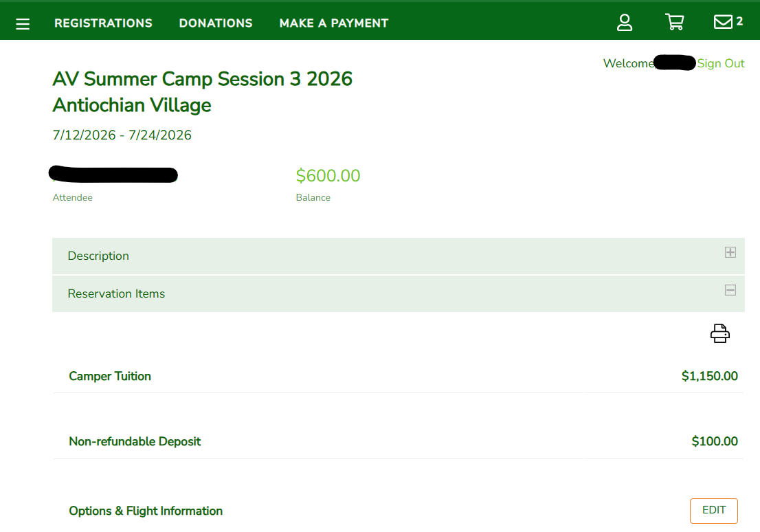The width and height of the screenshot is (760, 532).
Task: Edit Options & Flight Information
Action: [x=713, y=511]
